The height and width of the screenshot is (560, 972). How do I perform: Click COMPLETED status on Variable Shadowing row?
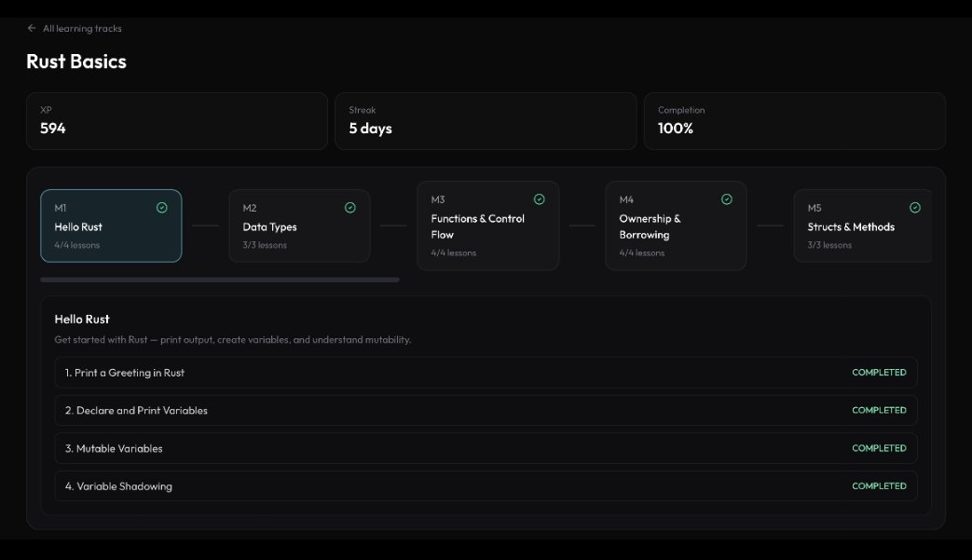click(x=879, y=485)
